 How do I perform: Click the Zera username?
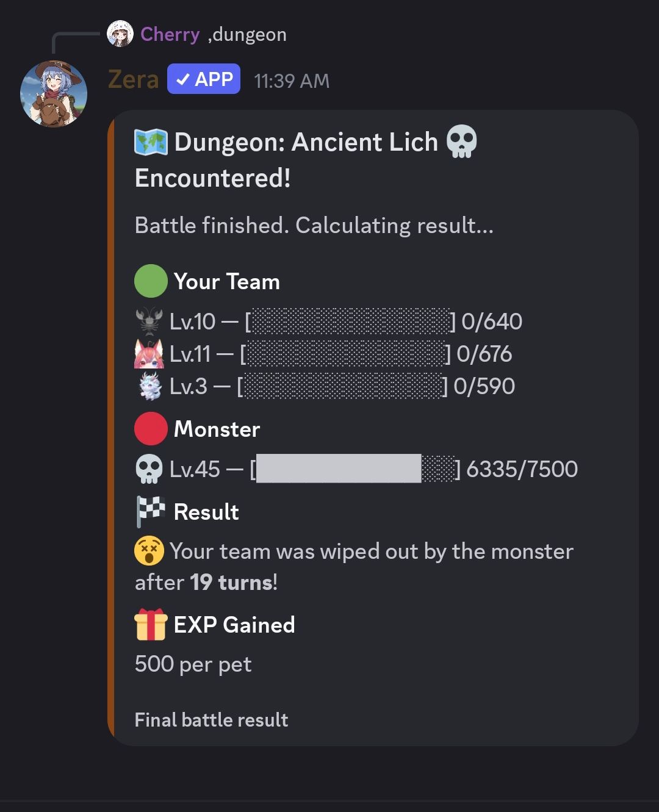click(x=133, y=80)
